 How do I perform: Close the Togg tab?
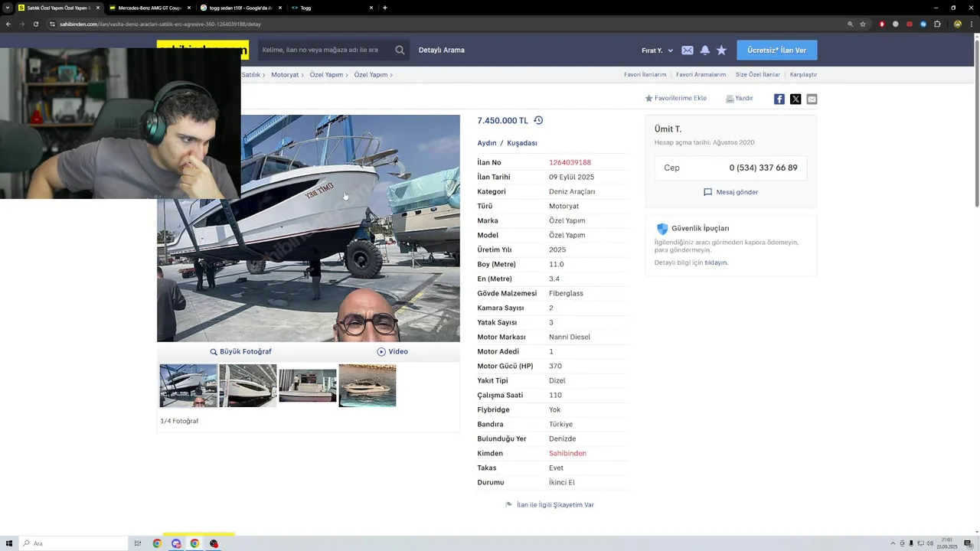pos(371,8)
